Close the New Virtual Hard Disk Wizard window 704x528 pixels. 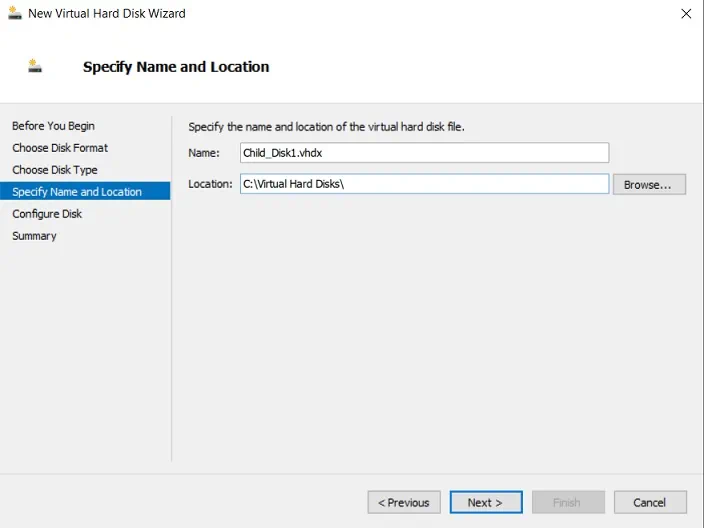click(x=685, y=14)
